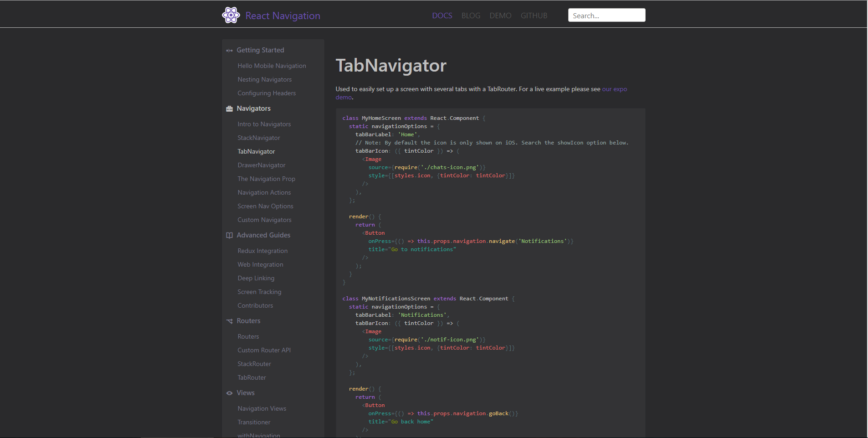The height and width of the screenshot is (438, 868).
Task: Click the TabNavigator page heading
Action: (391, 66)
